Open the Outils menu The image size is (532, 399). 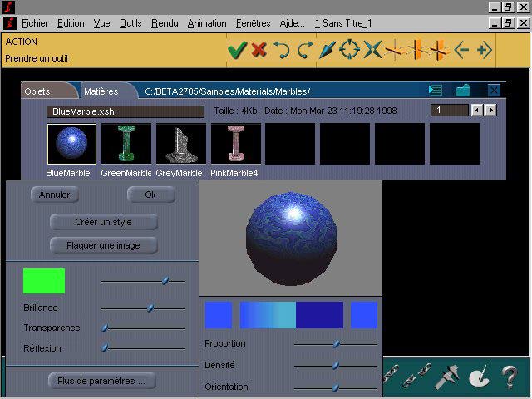pos(131,23)
